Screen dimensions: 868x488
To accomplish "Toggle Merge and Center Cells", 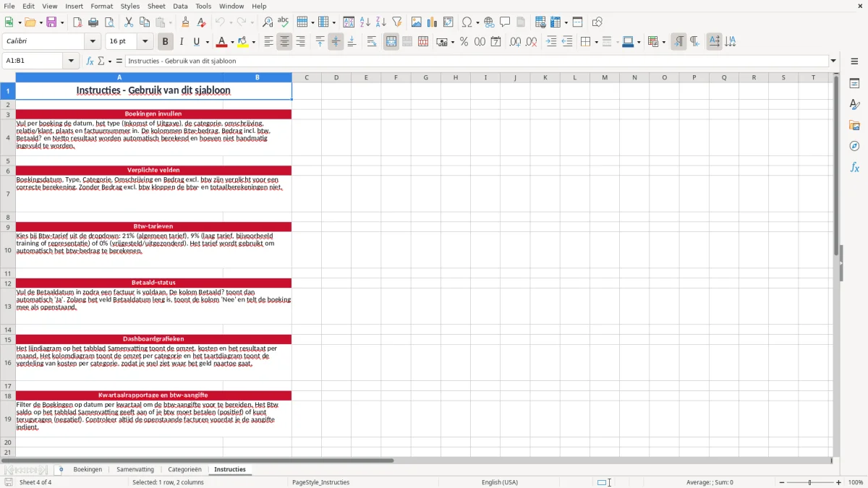I will pos(391,42).
